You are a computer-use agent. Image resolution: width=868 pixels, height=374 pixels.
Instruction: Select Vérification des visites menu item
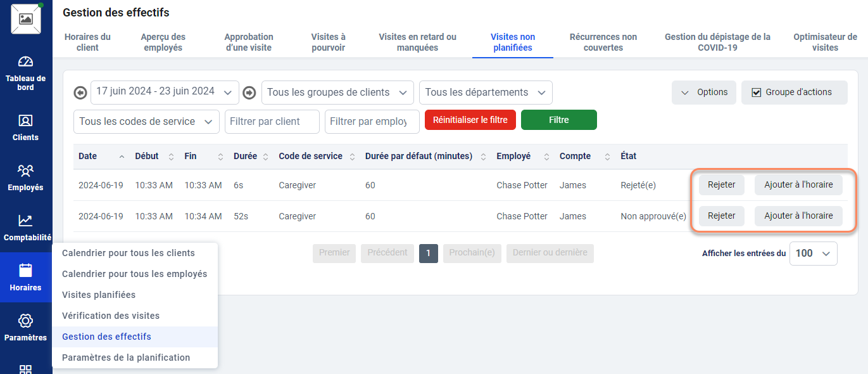tap(111, 316)
